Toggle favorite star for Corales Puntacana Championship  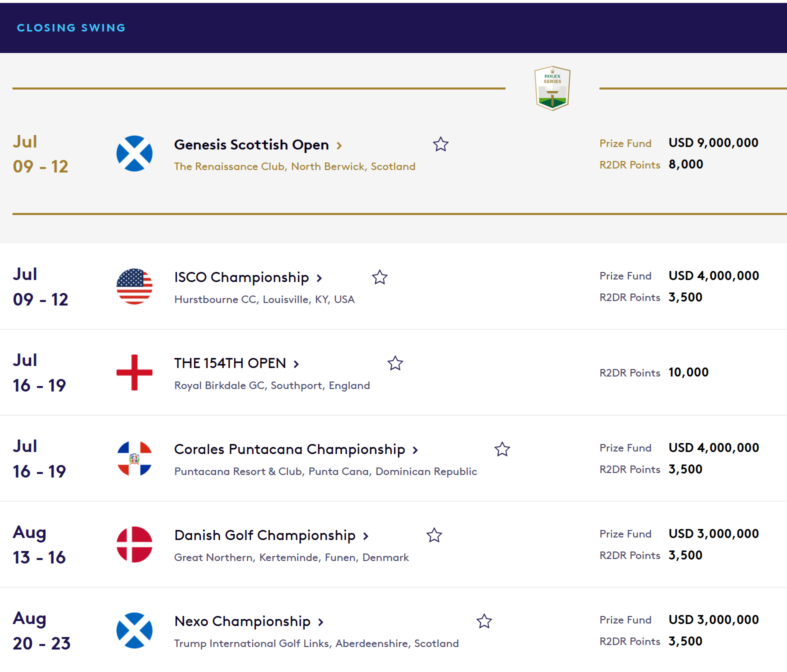click(502, 449)
